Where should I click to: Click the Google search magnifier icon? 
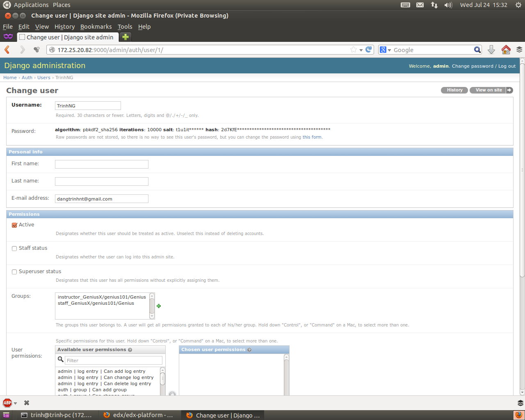click(x=477, y=50)
